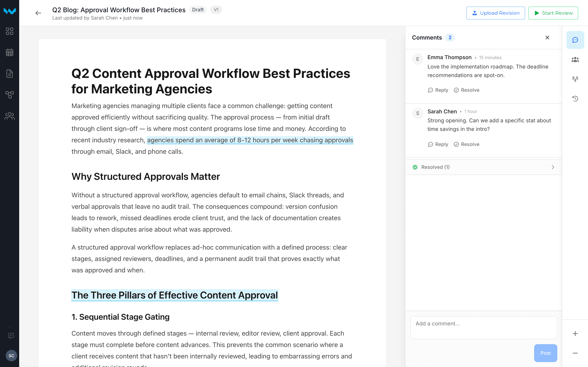Select the active Comments panel icon
The image size is (588, 367).
click(x=575, y=40)
